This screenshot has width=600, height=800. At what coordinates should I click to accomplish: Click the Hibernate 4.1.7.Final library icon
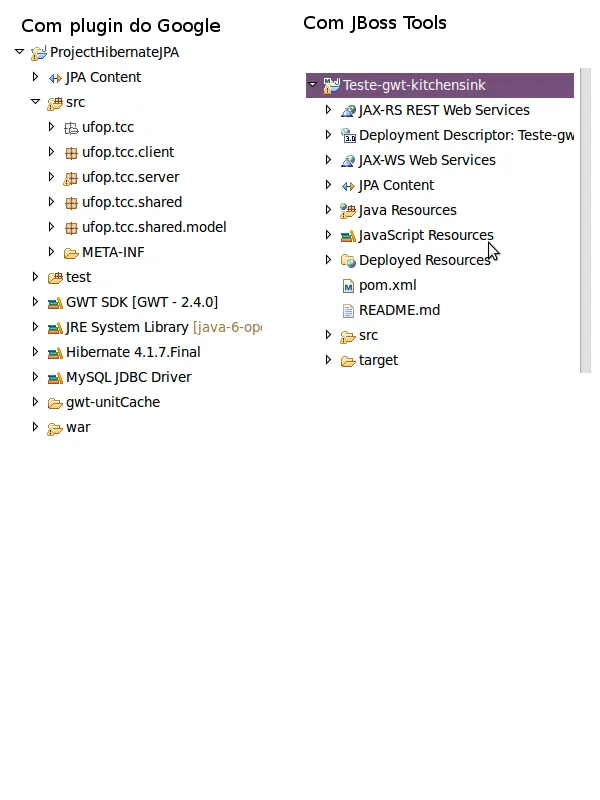55,353
